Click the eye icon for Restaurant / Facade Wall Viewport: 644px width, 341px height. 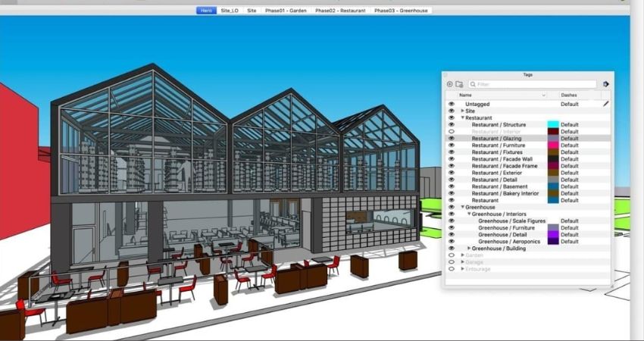(x=452, y=159)
